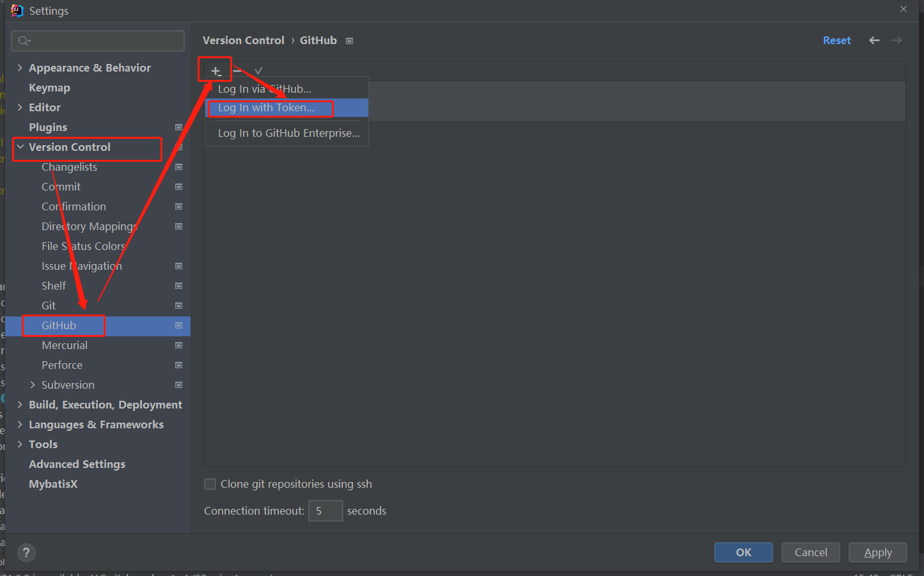
Task: Open Advanced Settings page
Action: tap(77, 464)
